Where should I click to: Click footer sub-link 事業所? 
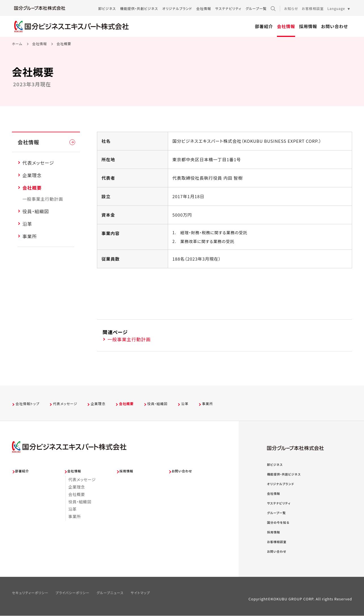pos(75,517)
